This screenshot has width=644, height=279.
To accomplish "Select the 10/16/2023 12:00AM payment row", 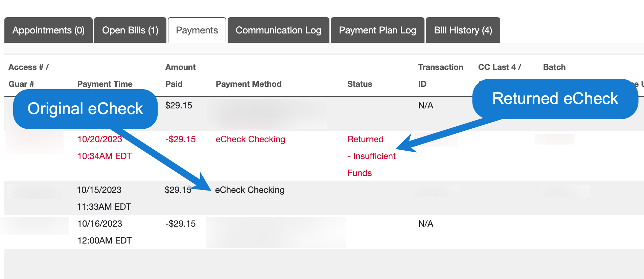I will (x=104, y=232).
